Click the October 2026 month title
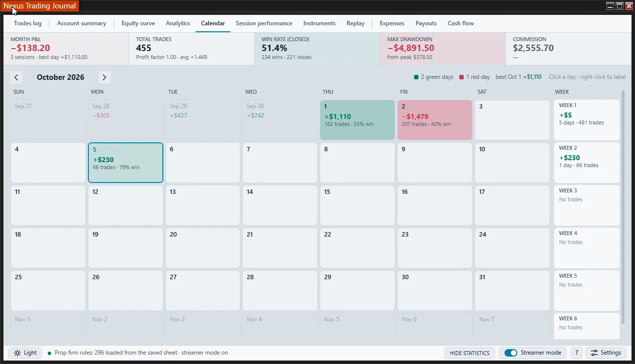The image size is (635, 364). [61, 77]
